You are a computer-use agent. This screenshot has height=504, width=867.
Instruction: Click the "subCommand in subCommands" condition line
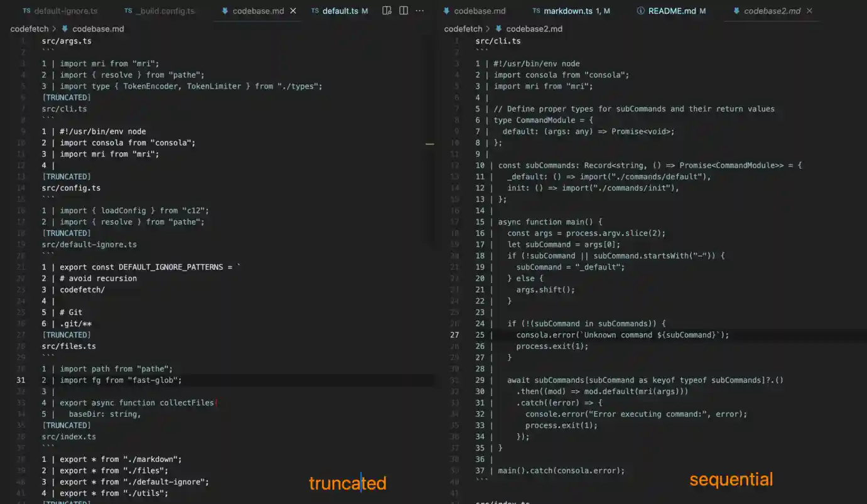[x=571, y=324]
